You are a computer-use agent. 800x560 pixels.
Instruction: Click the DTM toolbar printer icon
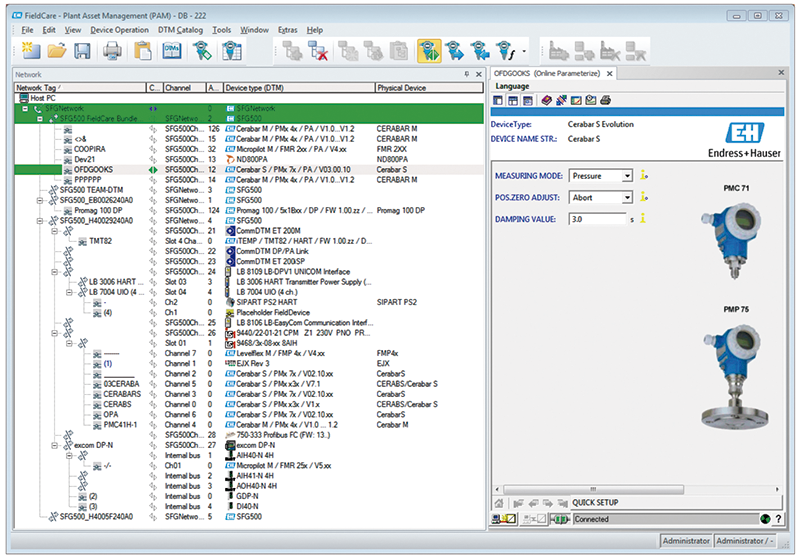click(606, 100)
